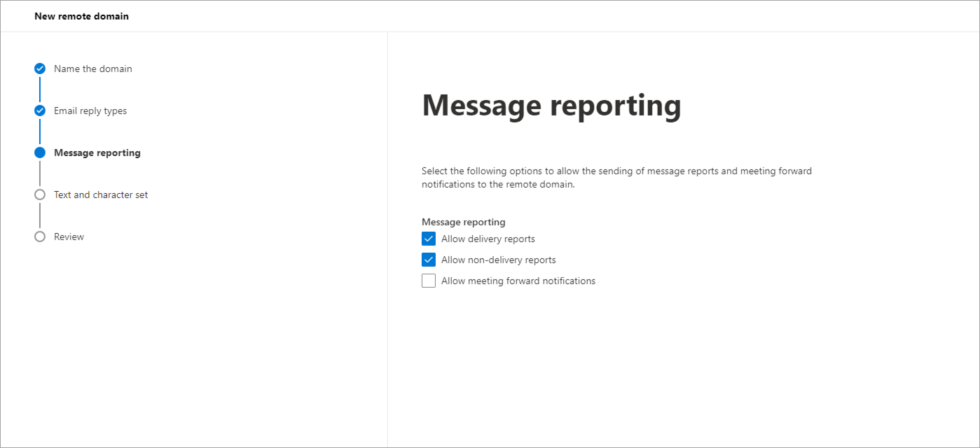The width and height of the screenshot is (980, 448).
Task: Disable the Allow non-delivery reports checkbox
Action: [429, 260]
